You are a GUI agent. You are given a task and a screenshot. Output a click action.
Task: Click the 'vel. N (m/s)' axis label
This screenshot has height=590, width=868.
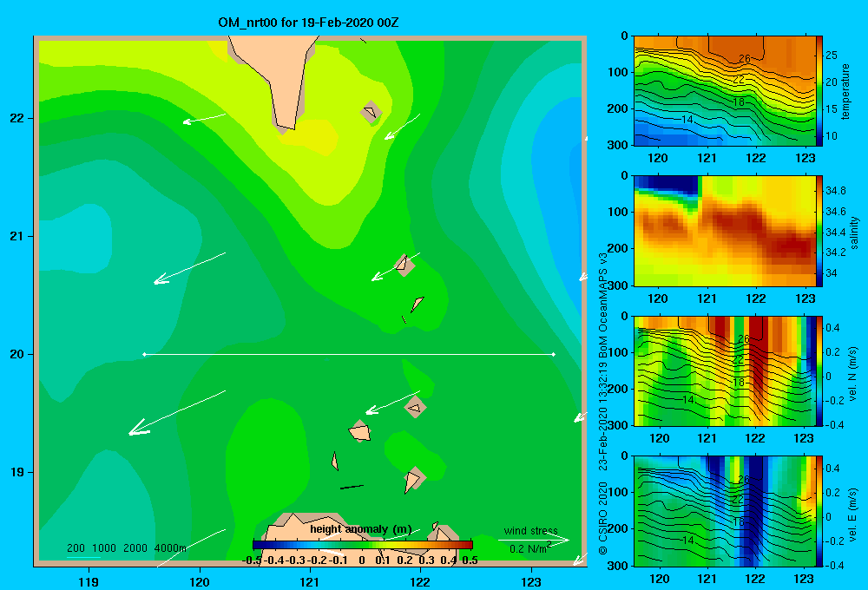[x=853, y=374]
